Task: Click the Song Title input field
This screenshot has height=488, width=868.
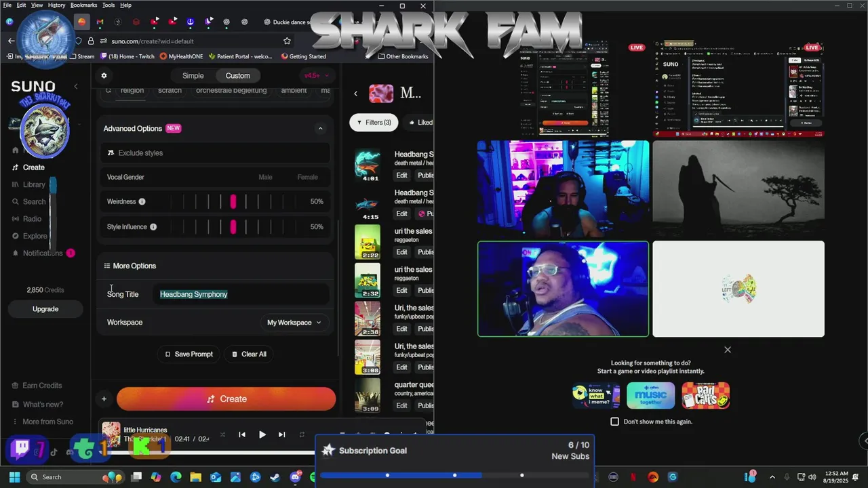Action: click(241, 294)
